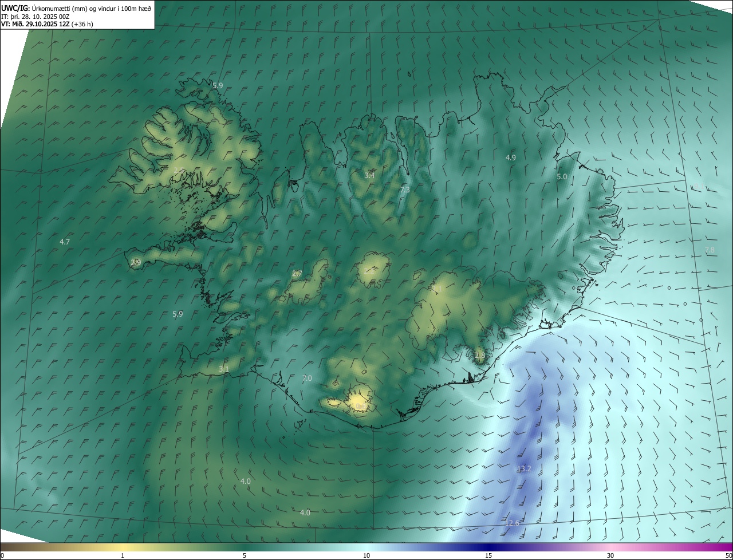Click the 7.8 value on the map's east edge
The image size is (733, 560).
(x=710, y=250)
